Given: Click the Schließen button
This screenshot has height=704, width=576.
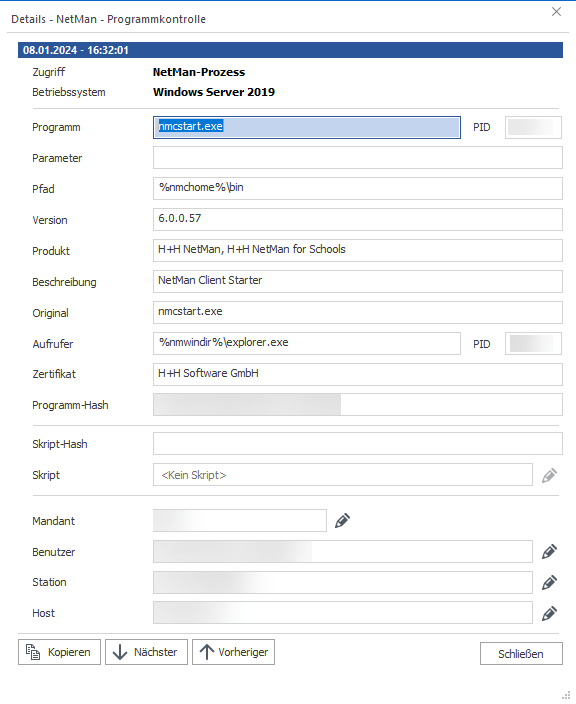Looking at the screenshot, I should coord(521,654).
